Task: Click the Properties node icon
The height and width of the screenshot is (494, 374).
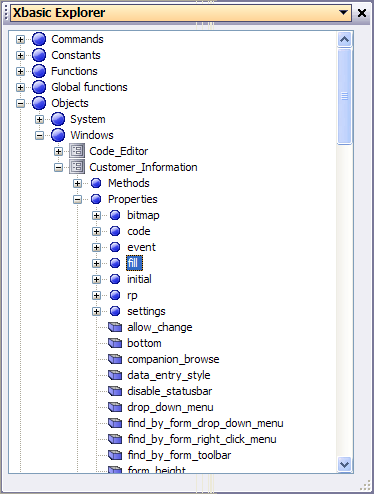Action: pyautogui.click(x=96, y=199)
